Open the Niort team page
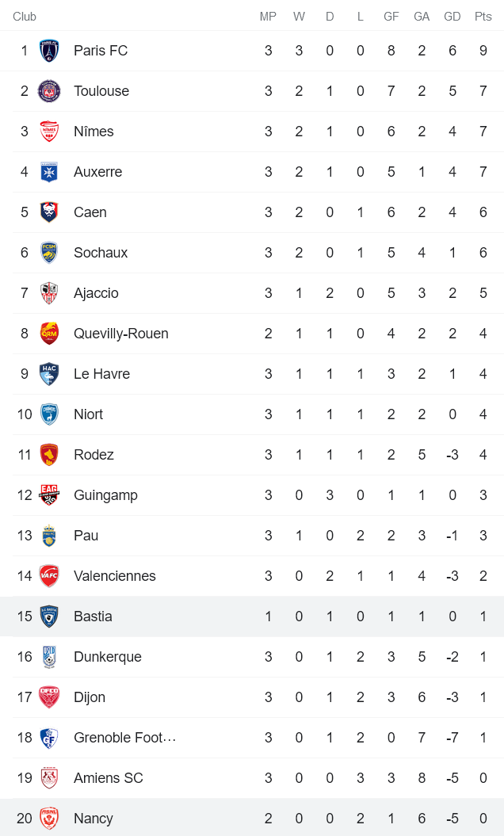 (x=88, y=414)
